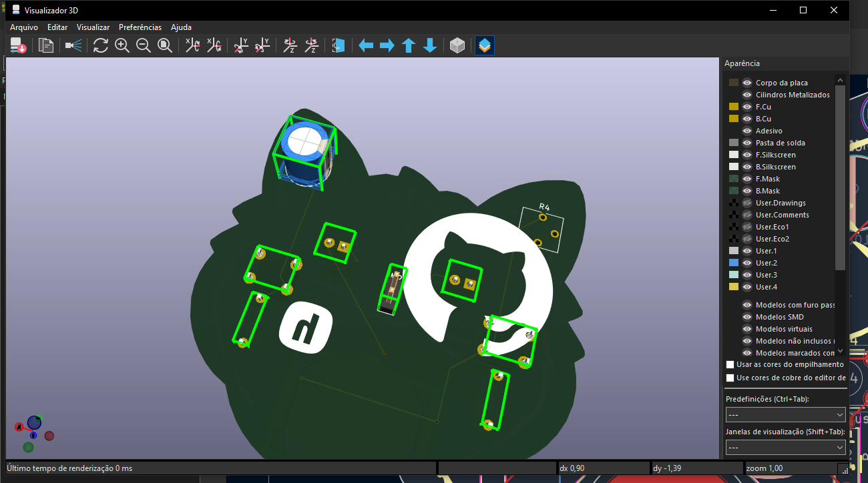
Task: Change the B.Cu color swatch
Action: click(x=734, y=119)
